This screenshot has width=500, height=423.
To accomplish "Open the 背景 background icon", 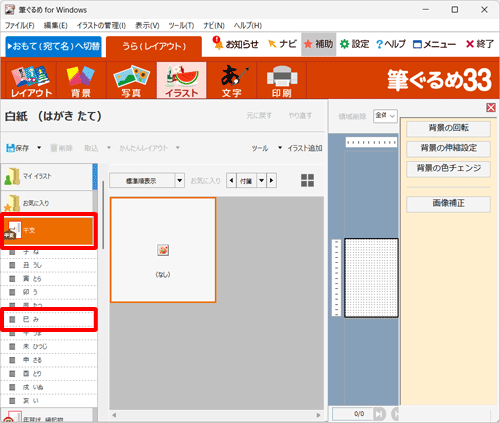I will point(81,81).
